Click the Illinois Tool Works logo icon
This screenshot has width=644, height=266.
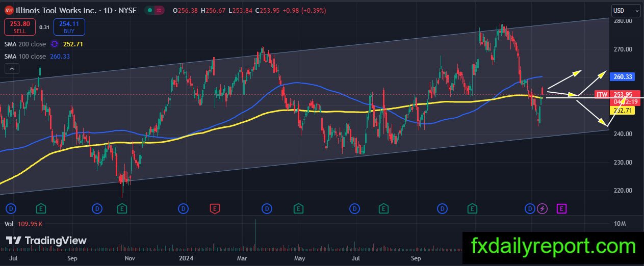9,10
